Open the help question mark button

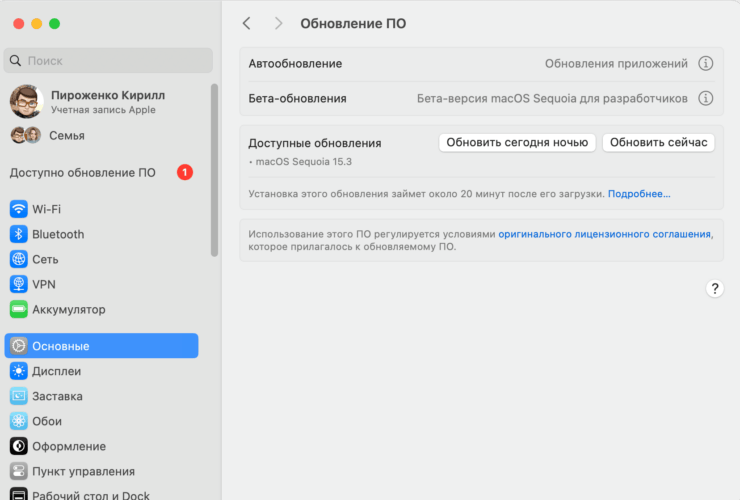coord(715,288)
